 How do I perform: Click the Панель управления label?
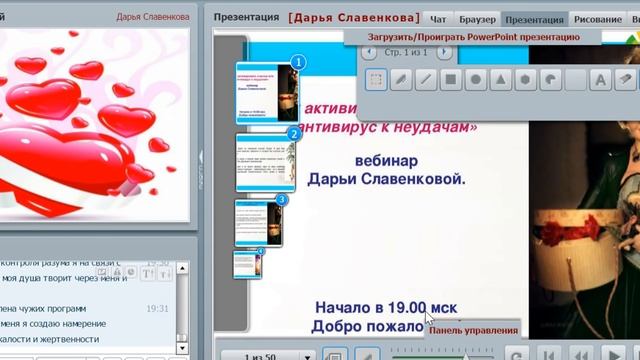473,330
